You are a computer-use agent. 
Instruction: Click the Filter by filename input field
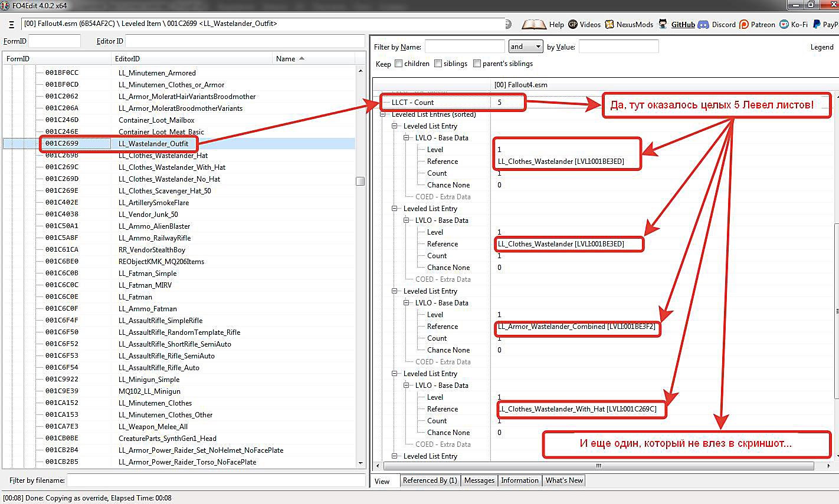215,480
